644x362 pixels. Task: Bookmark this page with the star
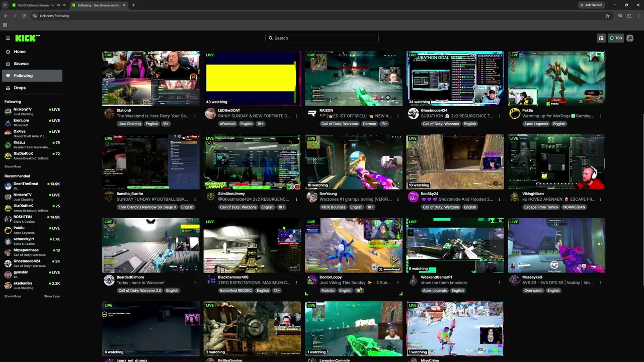(x=608, y=16)
